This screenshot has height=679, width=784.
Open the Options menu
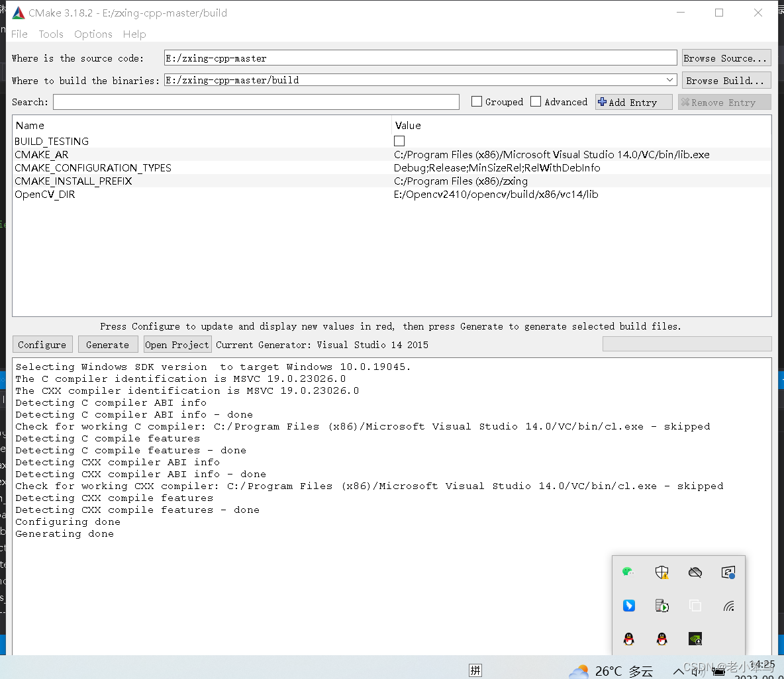point(93,34)
